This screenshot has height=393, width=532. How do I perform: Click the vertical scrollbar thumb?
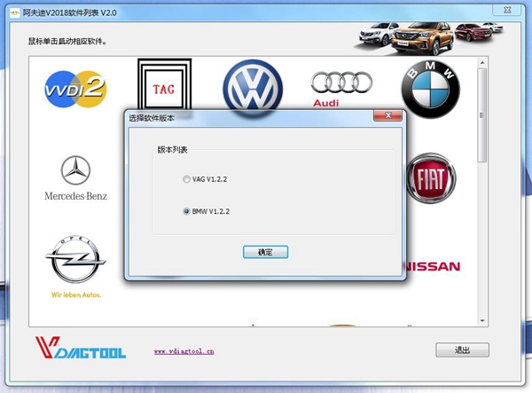point(482,115)
